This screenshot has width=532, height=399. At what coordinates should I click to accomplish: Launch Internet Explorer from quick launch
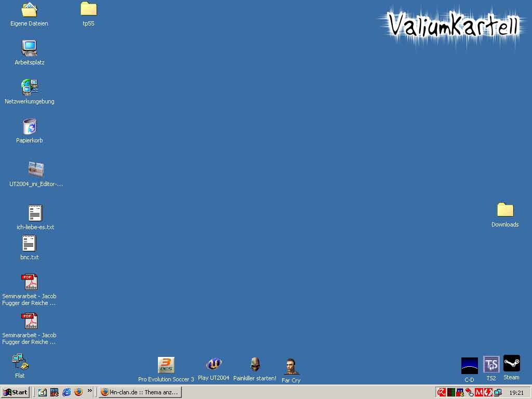click(x=66, y=392)
